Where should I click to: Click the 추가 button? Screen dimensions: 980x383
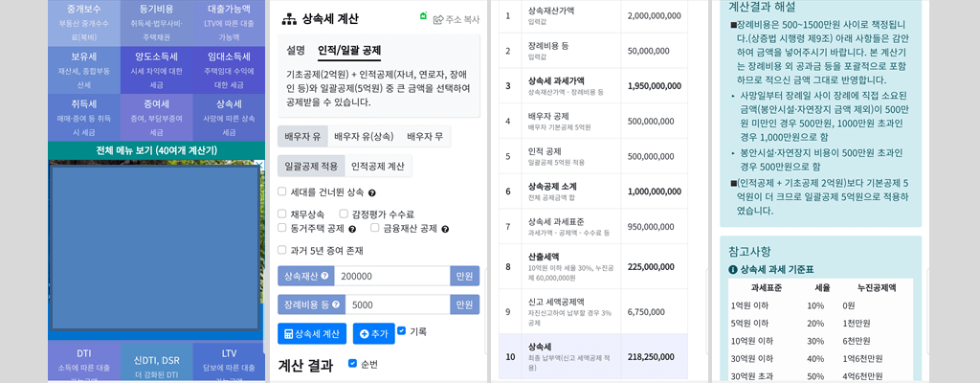pos(374,333)
